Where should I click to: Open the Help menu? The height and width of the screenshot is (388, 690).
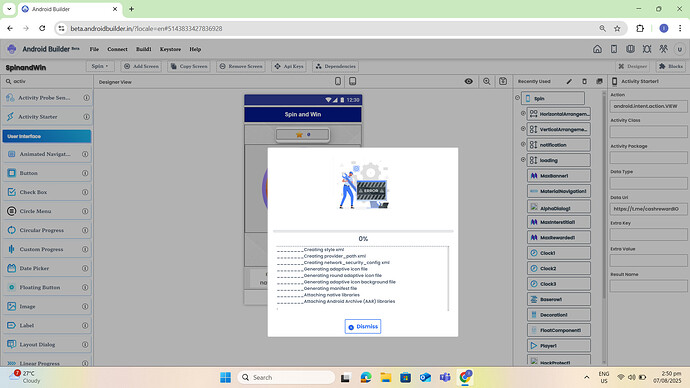pos(195,49)
